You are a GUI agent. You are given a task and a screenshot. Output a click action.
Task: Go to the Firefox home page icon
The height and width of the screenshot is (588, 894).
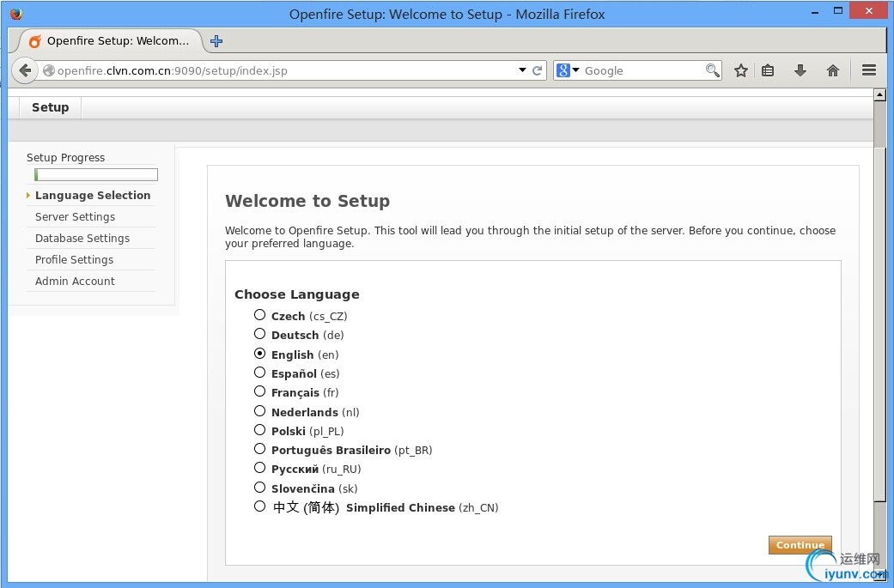point(833,70)
